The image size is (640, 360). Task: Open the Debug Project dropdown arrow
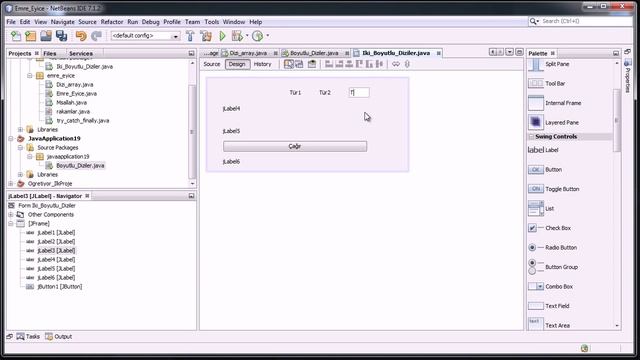tap(247, 36)
